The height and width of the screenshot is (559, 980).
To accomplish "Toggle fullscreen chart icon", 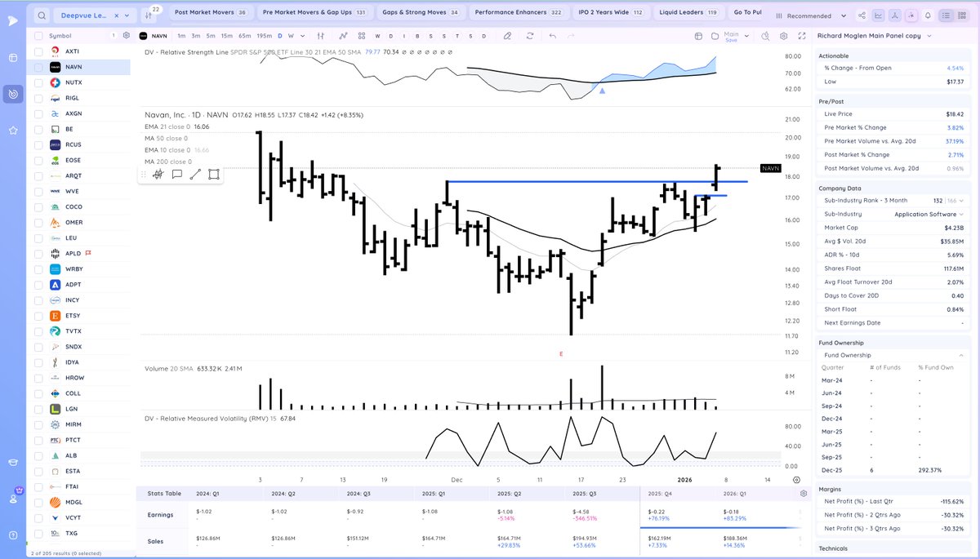I will [x=803, y=36].
